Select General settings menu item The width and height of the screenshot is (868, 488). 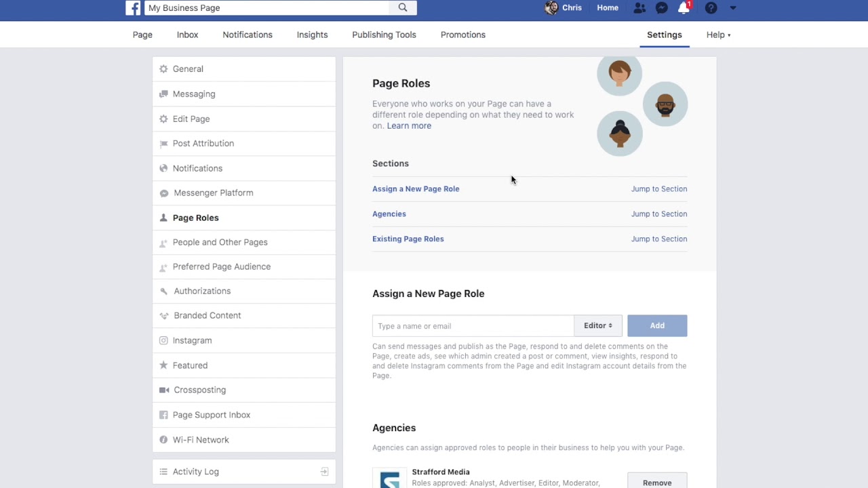point(244,69)
